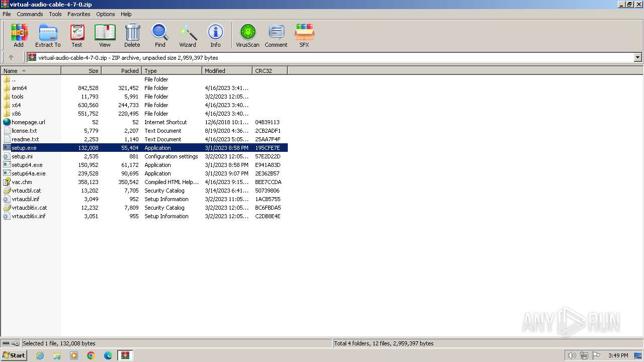Launch the Wizard tool
This screenshot has height=362, width=644.
[x=188, y=35]
